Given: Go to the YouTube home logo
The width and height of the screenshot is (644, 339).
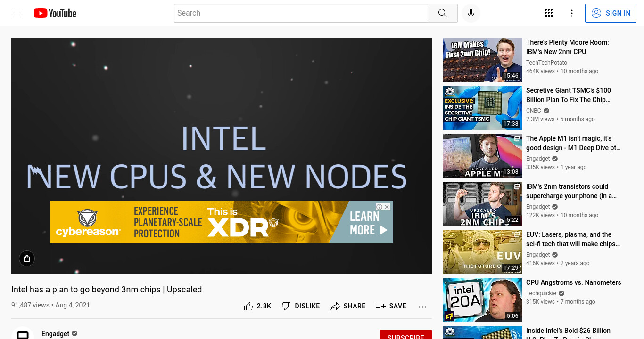Looking at the screenshot, I should [x=55, y=13].
